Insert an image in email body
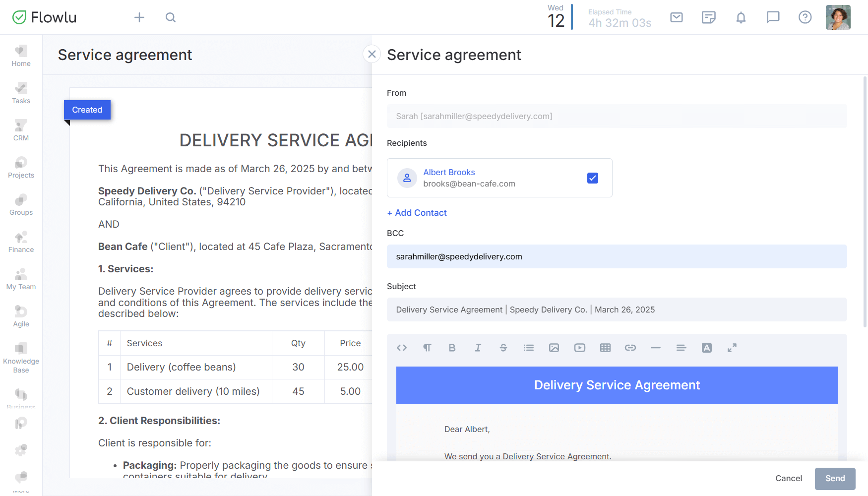Viewport: 868px width, 496px height. tap(554, 348)
